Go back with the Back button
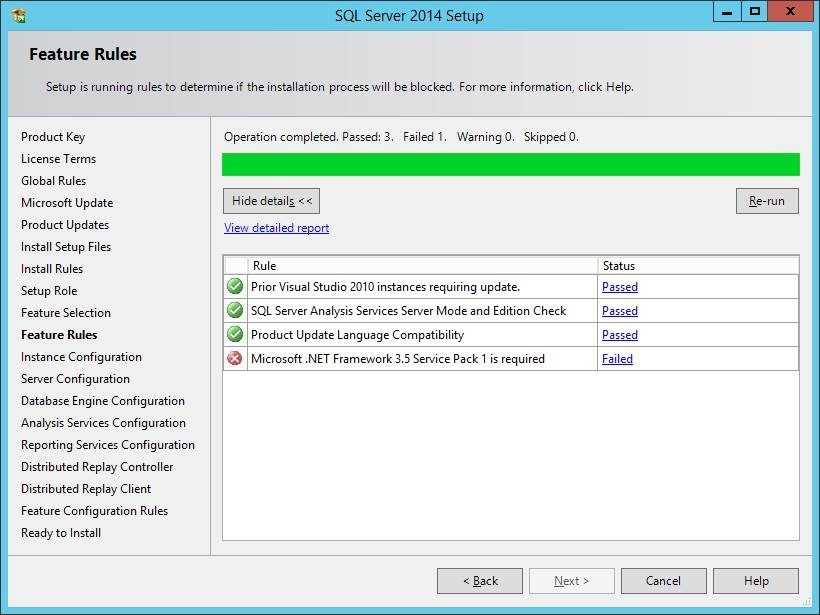820x615 pixels. coord(480,580)
